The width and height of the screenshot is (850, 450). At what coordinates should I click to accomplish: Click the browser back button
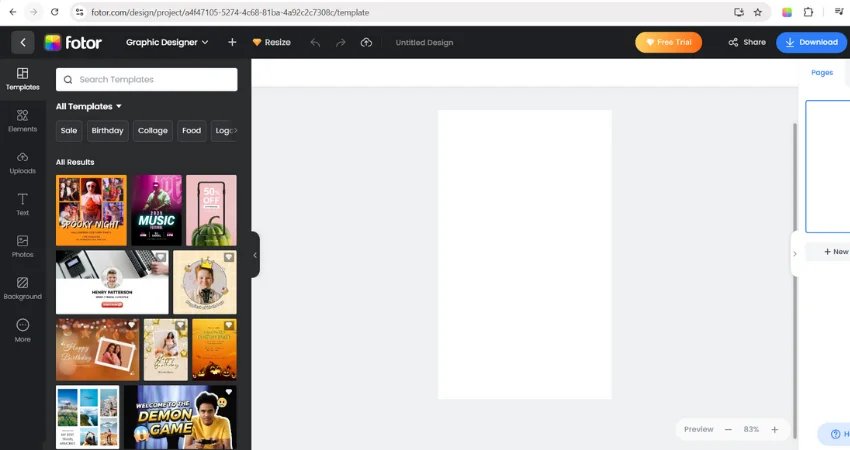click(13, 12)
